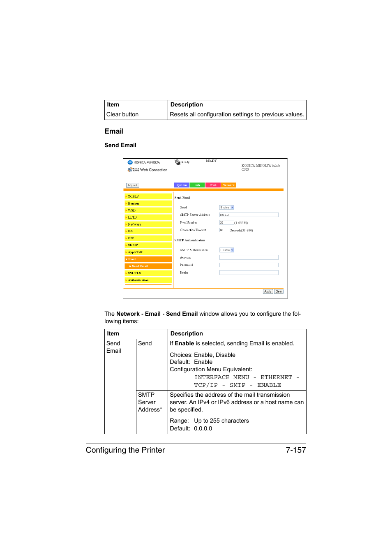
Task: Switch to the Network tab
Action: (228, 185)
